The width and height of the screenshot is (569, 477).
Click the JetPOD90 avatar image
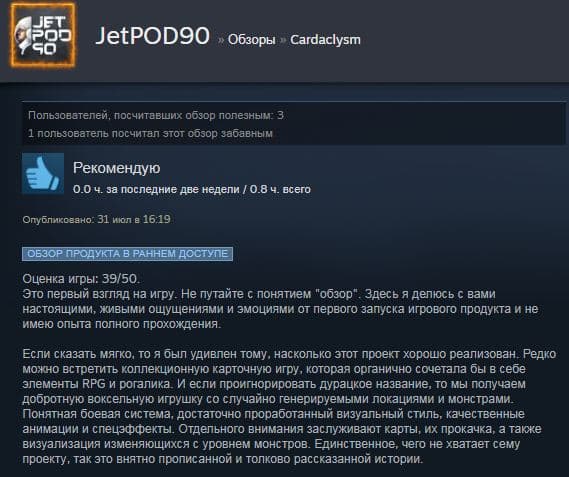tap(43, 35)
